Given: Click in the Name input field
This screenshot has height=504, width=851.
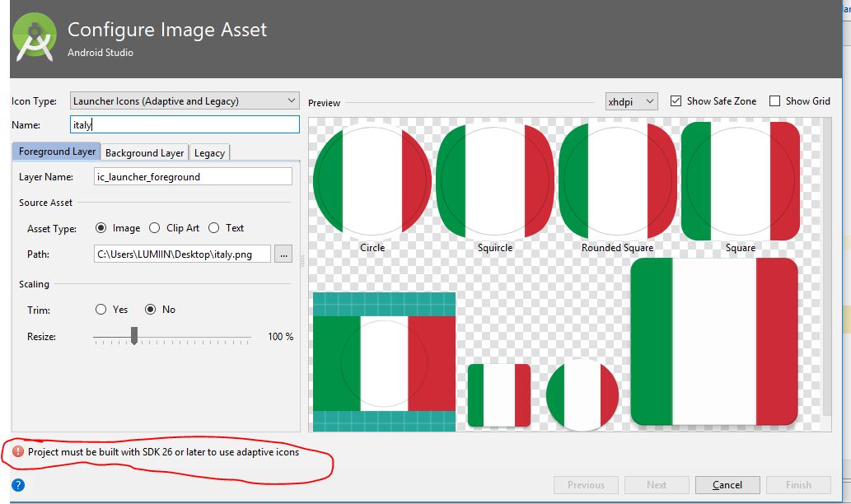Looking at the screenshot, I should pyautogui.click(x=185, y=125).
